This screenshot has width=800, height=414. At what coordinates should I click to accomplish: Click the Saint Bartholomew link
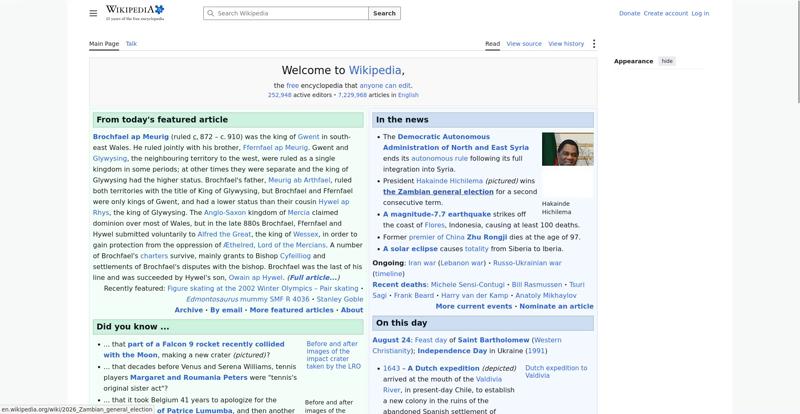(493, 340)
